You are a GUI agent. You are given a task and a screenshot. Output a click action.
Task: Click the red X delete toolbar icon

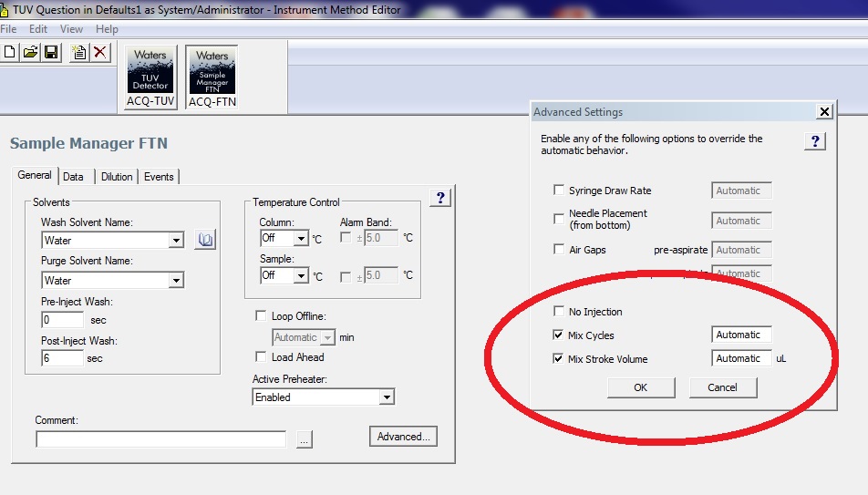pos(100,53)
